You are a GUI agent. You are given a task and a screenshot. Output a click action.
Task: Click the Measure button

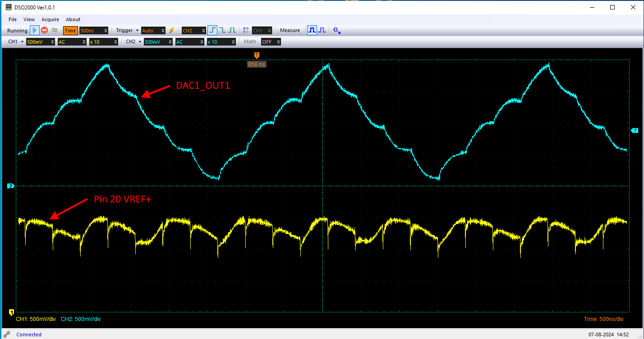[x=290, y=30]
